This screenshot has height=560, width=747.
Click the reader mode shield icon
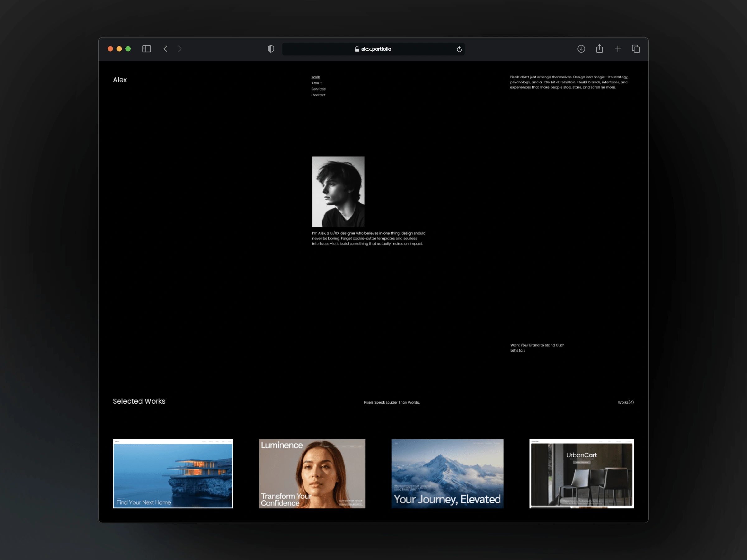click(270, 49)
